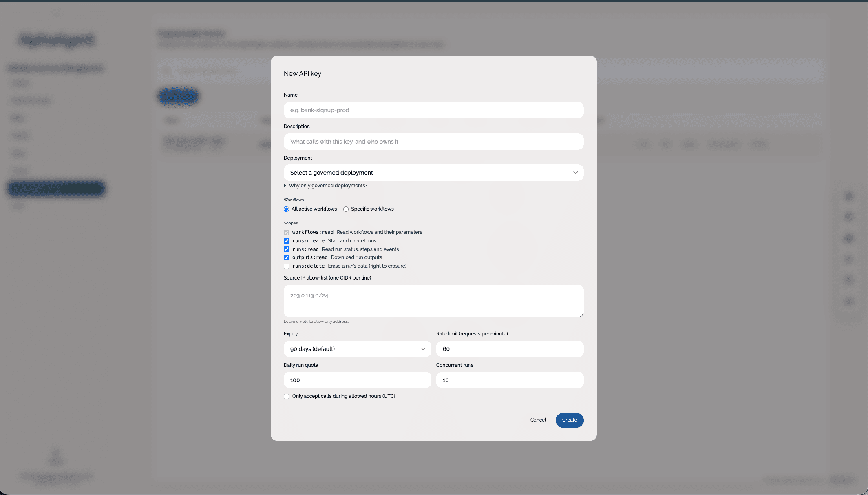868x495 pixels.
Task: Enable 'Only accept calls during allowed hours'
Action: point(287,397)
